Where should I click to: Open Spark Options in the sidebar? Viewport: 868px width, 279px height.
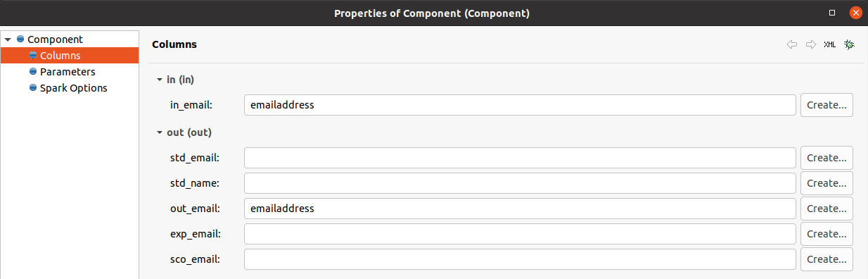tap(74, 88)
